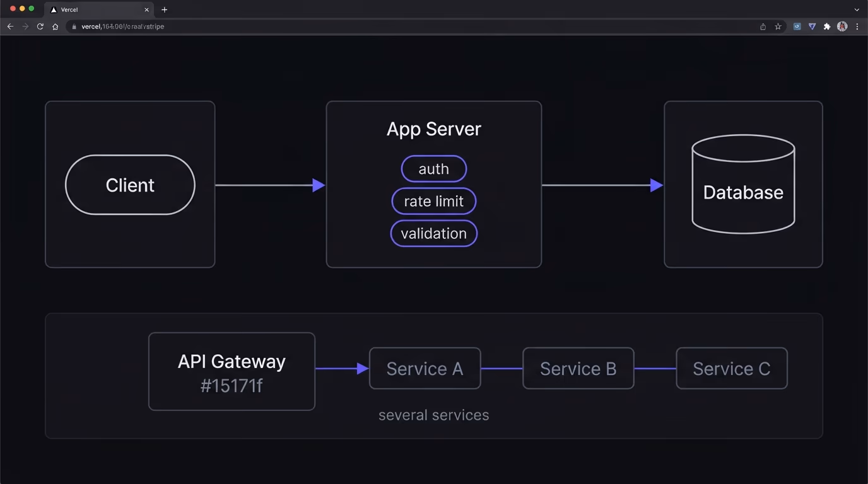Click the macOS red close window button

point(13,9)
